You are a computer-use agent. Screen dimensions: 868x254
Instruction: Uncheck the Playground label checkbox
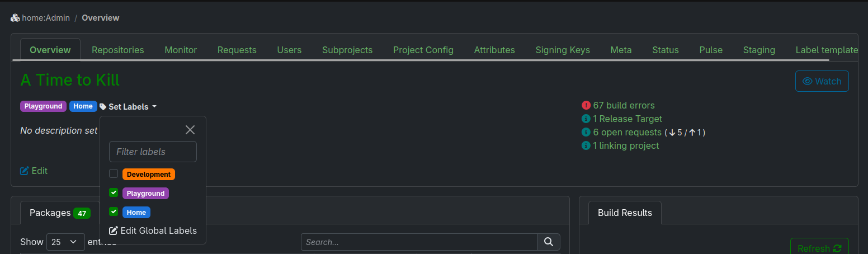[x=114, y=193]
